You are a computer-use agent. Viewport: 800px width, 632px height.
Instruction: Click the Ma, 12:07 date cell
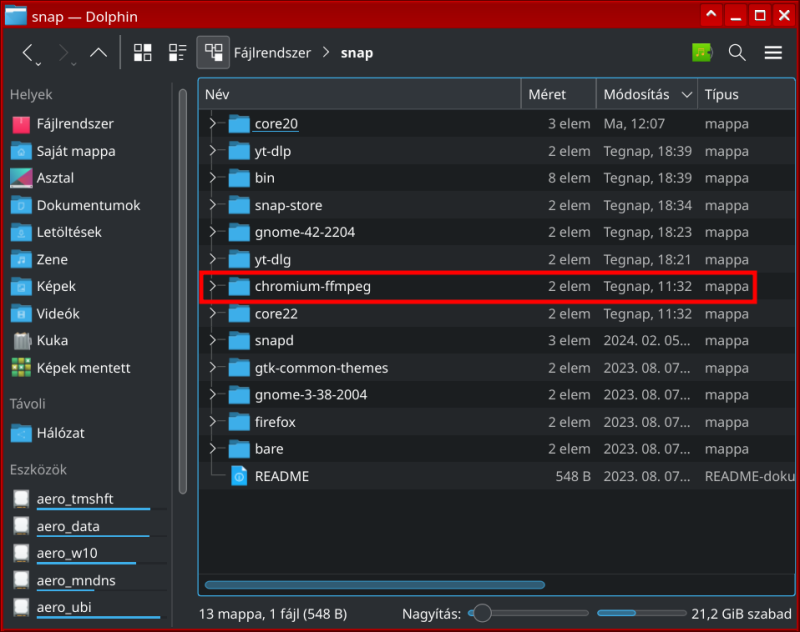(634, 124)
